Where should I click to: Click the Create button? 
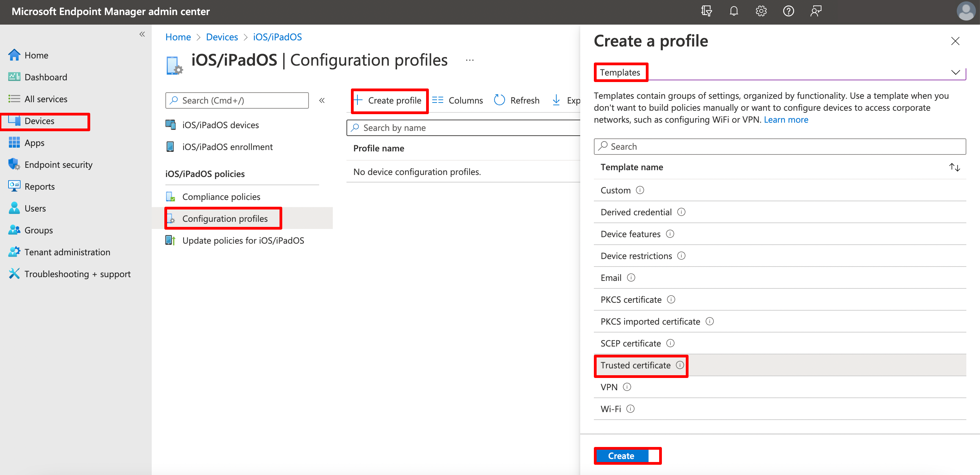[621, 456]
